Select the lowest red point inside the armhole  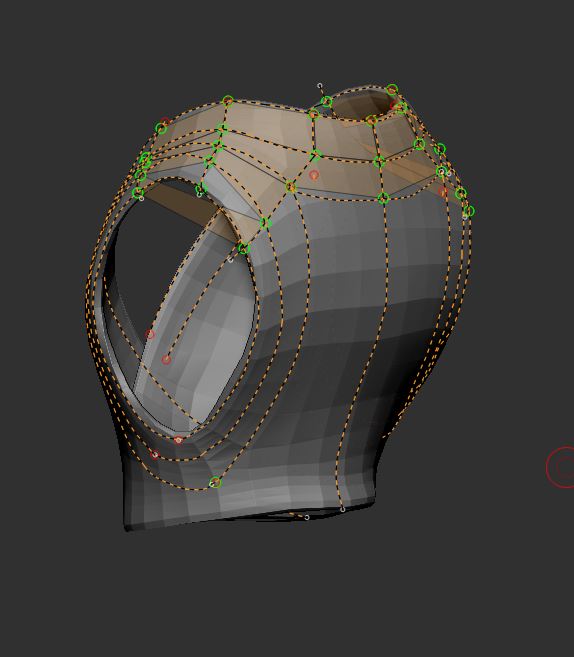click(x=166, y=360)
